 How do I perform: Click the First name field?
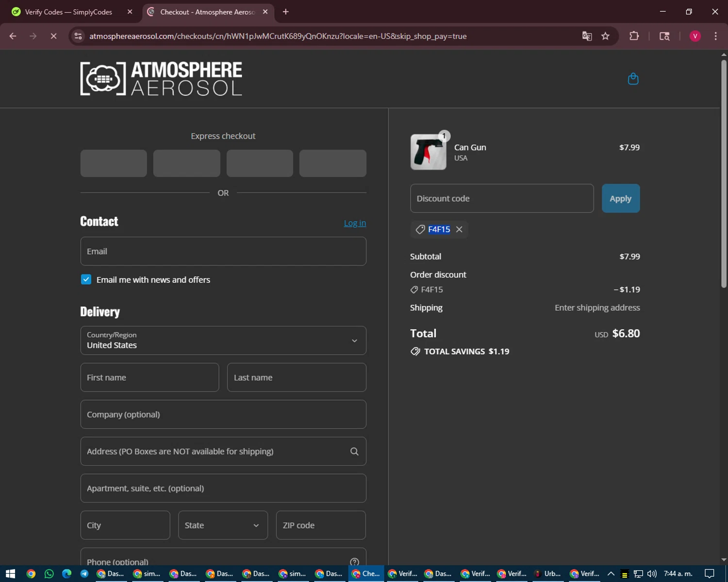pos(149,377)
